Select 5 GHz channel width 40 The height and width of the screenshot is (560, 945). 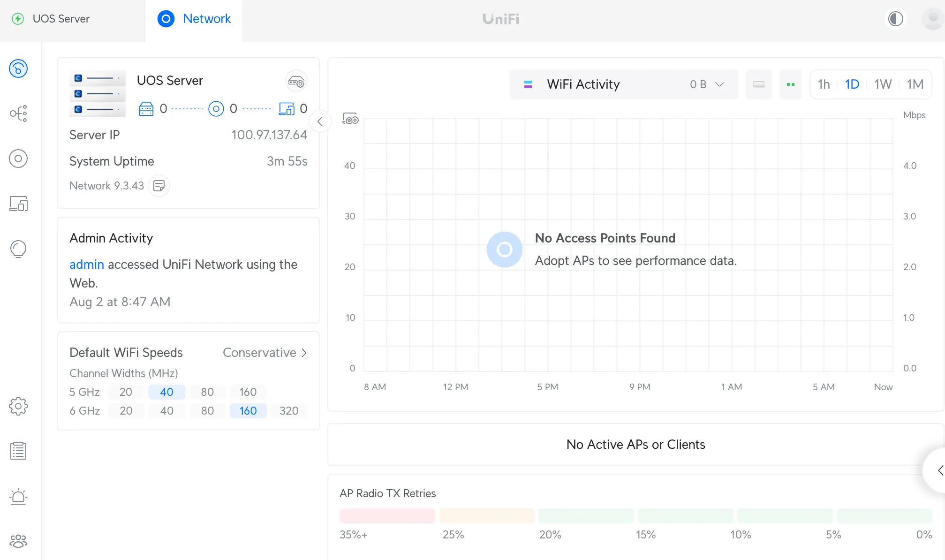166,392
